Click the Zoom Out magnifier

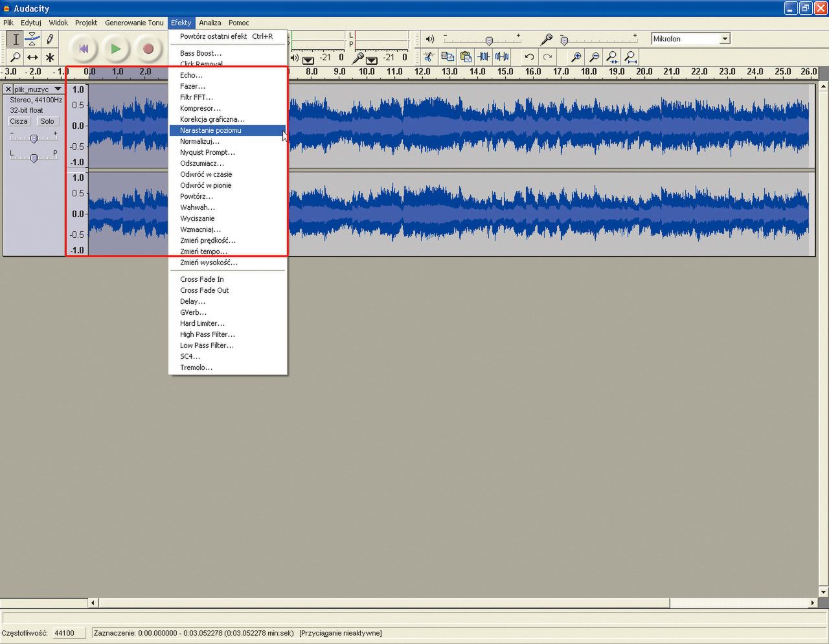[594, 57]
